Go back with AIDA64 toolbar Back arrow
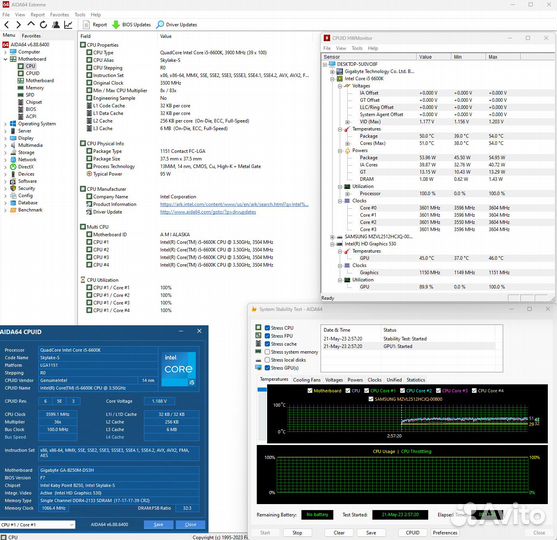 coord(7,25)
